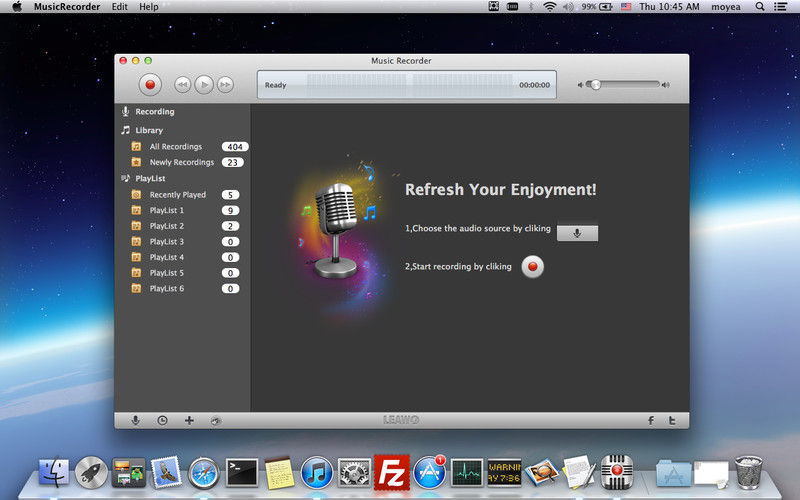Screen dimensions: 800x500
Task: Click the fast-forward playback button
Action: point(226,85)
